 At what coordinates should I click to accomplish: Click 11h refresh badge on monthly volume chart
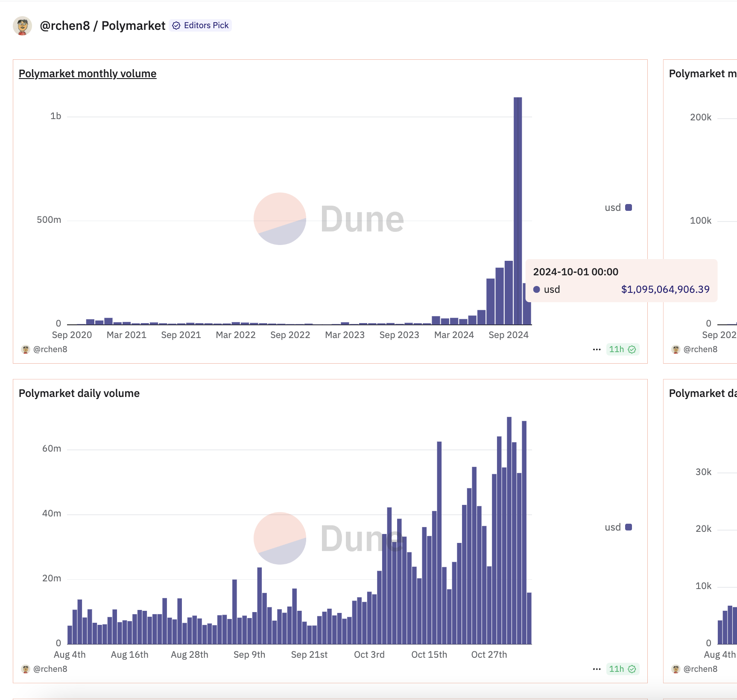pos(623,349)
